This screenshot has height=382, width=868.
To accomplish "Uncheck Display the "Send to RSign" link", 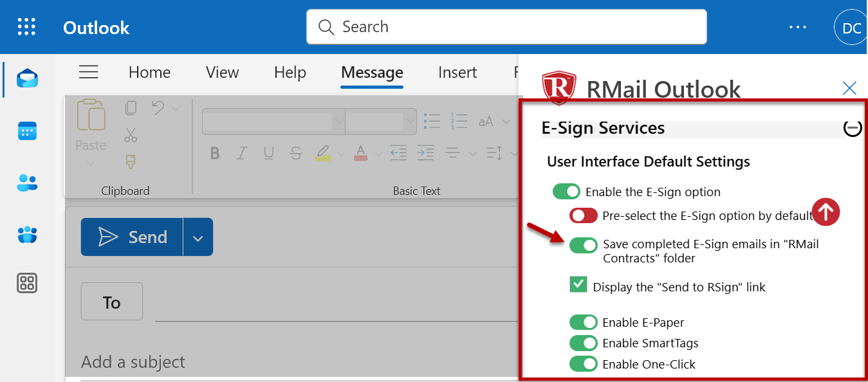I will coord(578,284).
